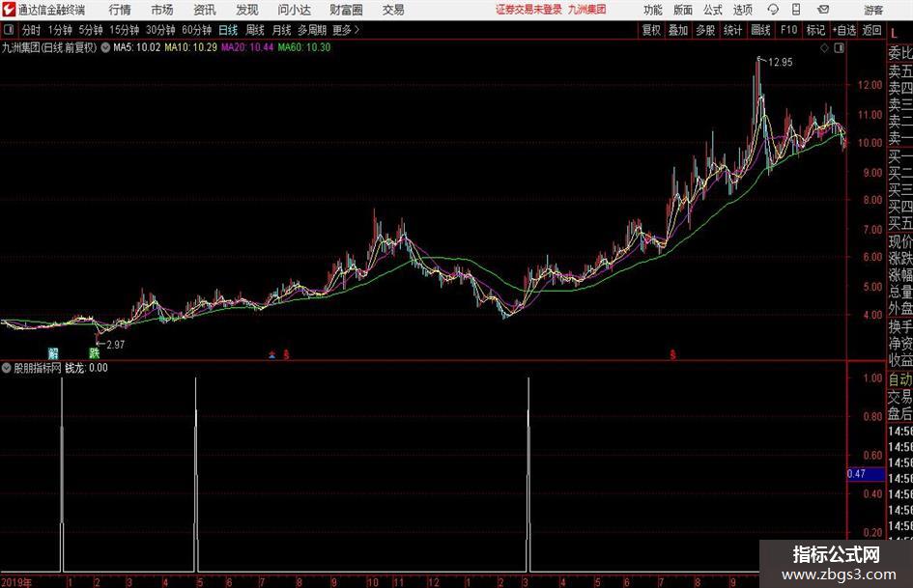Open the mobile phone icon in title bar

(796, 10)
